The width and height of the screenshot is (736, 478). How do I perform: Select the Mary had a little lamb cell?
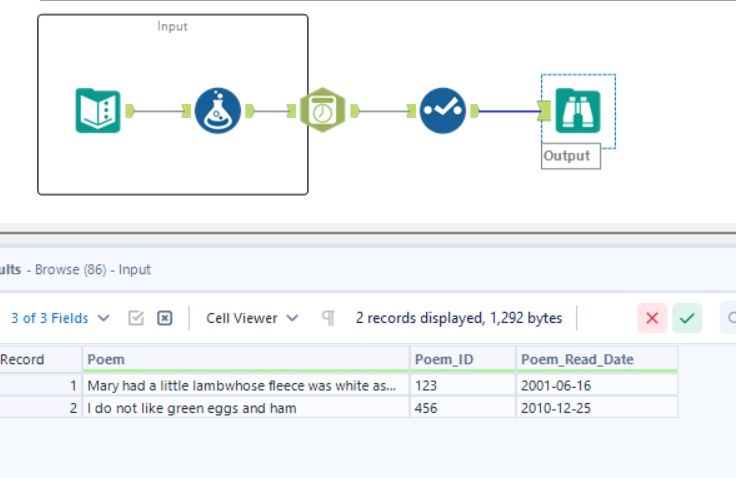tap(246, 384)
